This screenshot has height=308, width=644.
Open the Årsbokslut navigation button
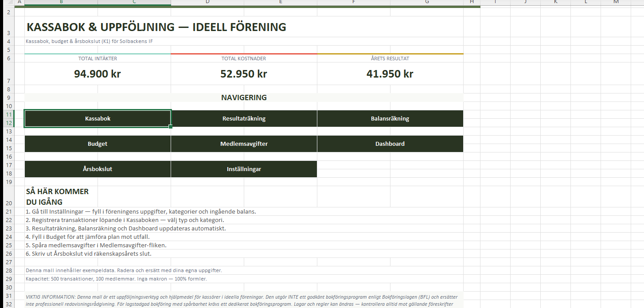tap(98, 169)
